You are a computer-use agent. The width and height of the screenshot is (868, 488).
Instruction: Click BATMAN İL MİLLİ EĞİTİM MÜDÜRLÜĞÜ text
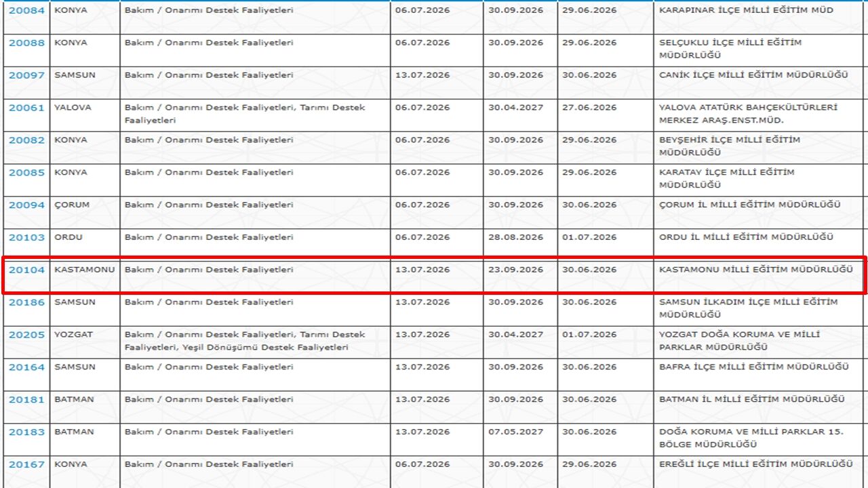[x=752, y=400]
